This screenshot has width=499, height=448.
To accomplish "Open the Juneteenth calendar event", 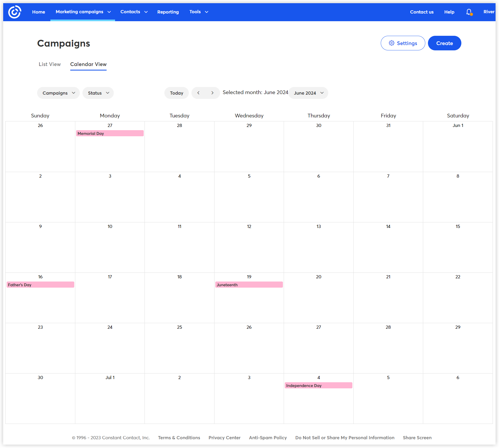I will (249, 284).
